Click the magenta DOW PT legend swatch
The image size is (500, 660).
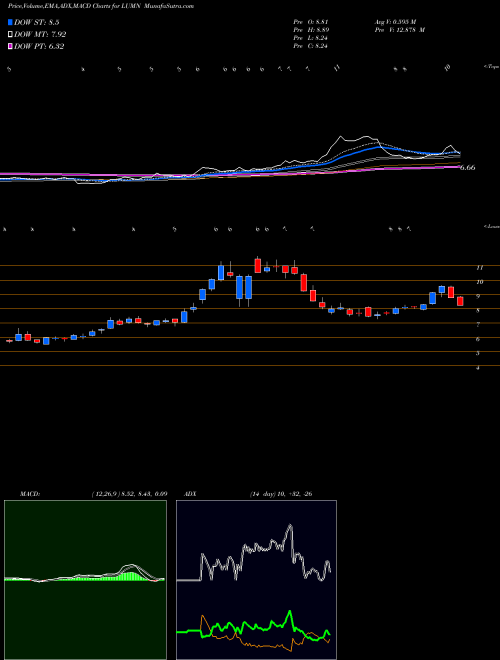[x=11, y=46]
